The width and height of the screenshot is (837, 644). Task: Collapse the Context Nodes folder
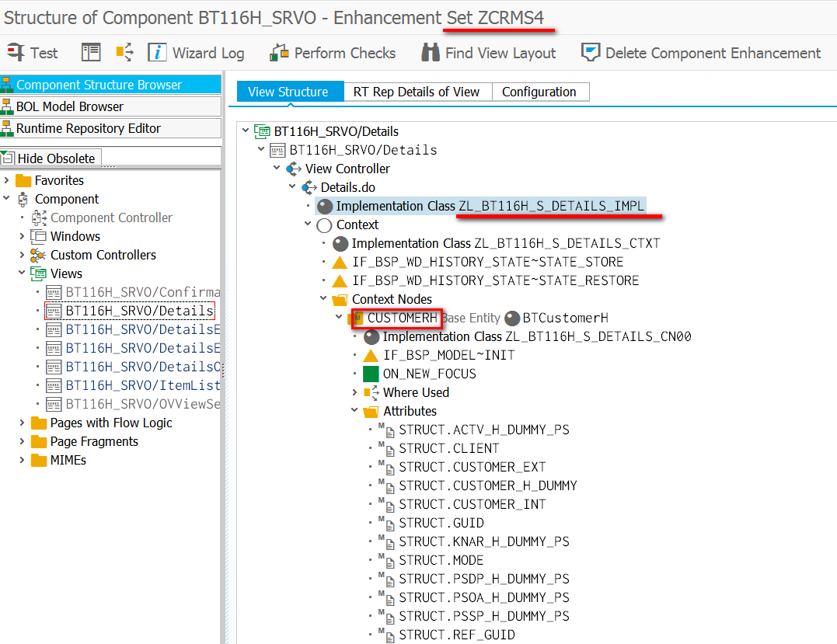click(323, 298)
